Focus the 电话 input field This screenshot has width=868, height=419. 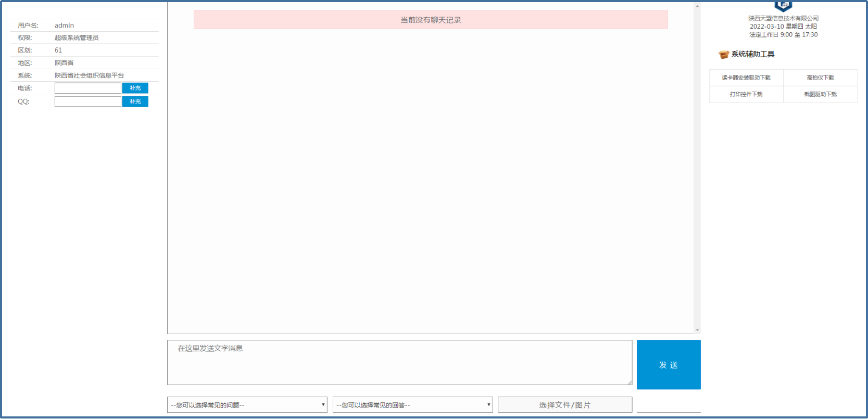pyautogui.click(x=87, y=88)
